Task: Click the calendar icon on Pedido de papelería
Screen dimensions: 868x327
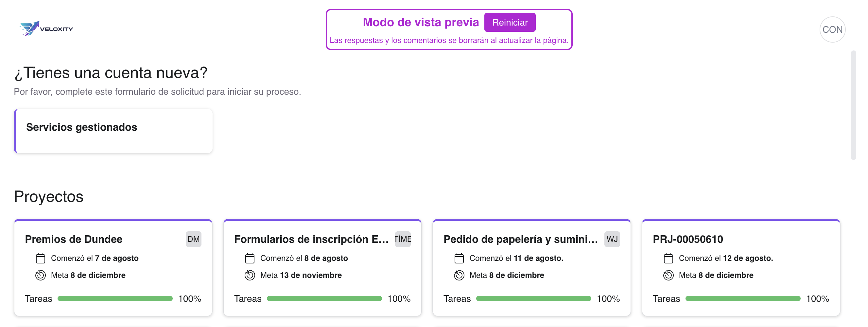Action: [459, 258]
